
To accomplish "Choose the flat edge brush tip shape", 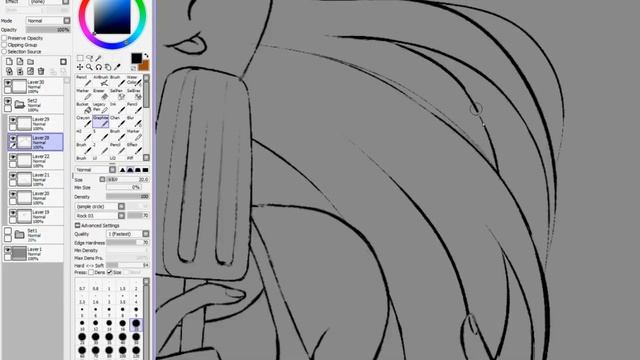I will click(145, 169).
